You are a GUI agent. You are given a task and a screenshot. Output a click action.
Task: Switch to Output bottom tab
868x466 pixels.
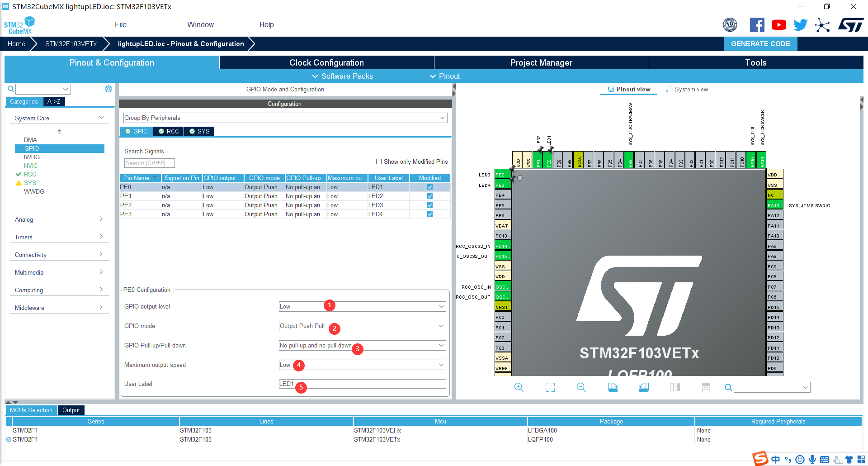point(71,410)
